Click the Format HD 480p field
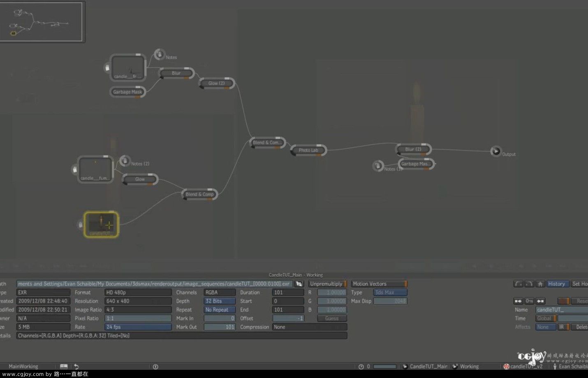 [x=138, y=292]
